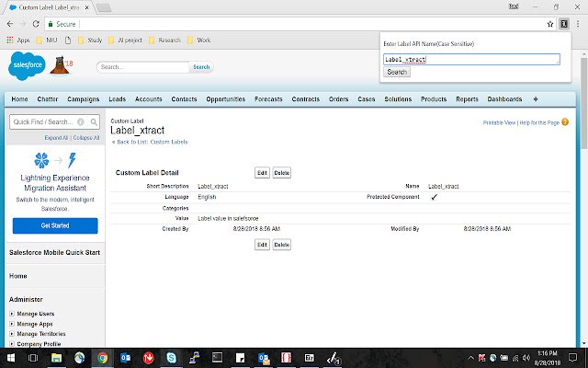The width and height of the screenshot is (588, 368).
Task: Open Windows Start menu
Action: [x=10, y=358]
